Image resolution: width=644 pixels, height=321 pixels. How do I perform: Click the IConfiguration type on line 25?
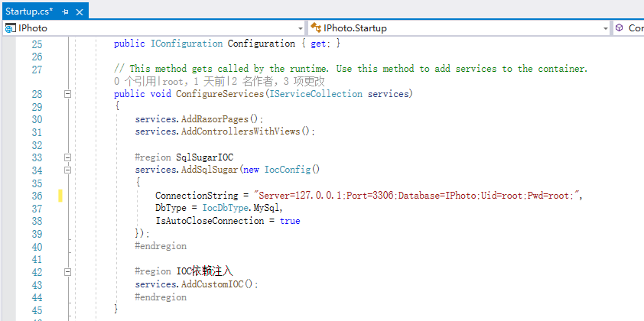coord(187,44)
